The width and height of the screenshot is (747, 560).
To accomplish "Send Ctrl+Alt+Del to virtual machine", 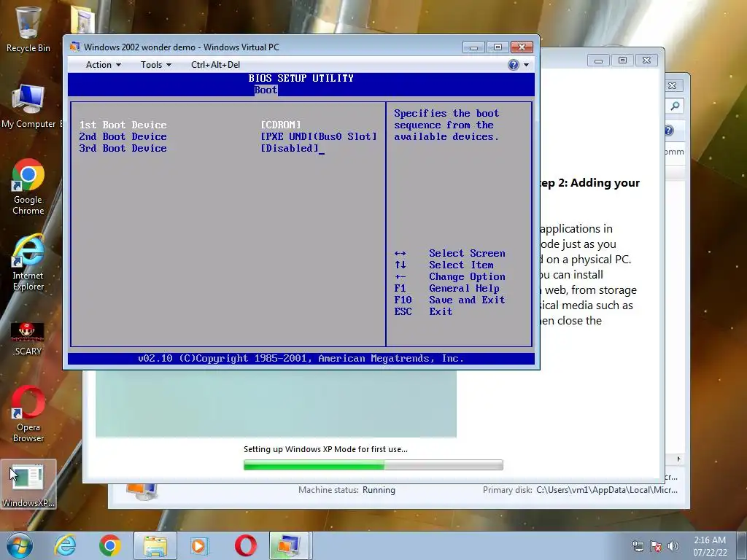I will tap(215, 65).
